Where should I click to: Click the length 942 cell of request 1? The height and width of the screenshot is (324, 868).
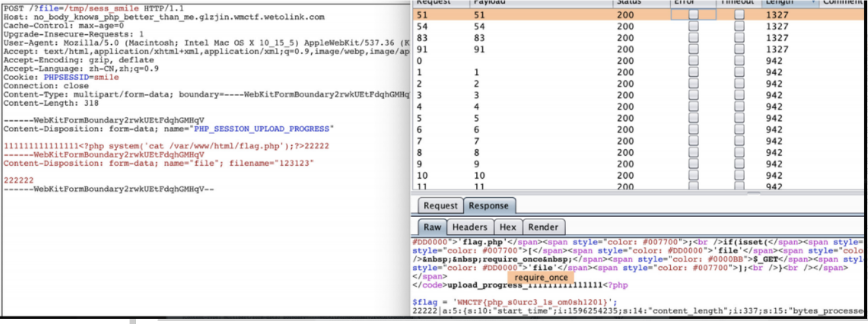click(774, 72)
